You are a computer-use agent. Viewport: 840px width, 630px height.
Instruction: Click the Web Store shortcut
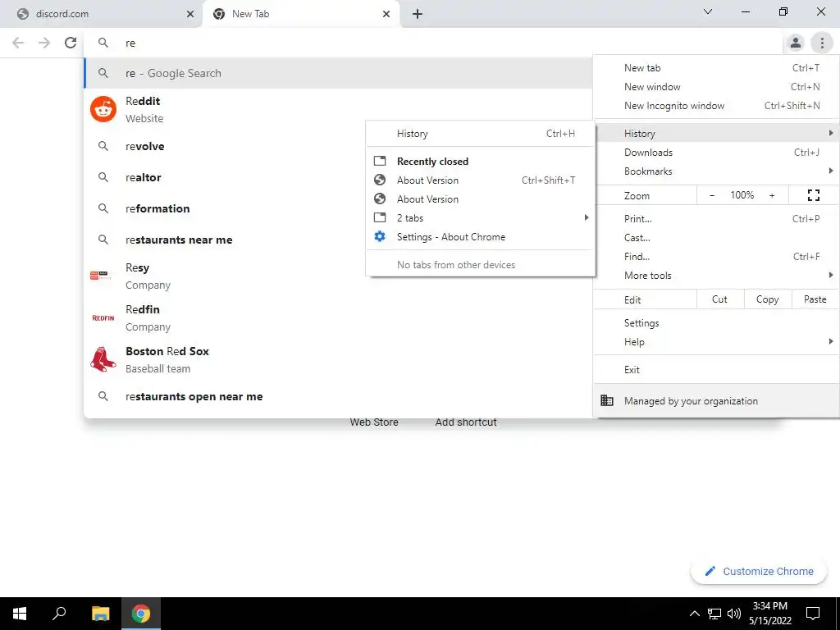374,422
